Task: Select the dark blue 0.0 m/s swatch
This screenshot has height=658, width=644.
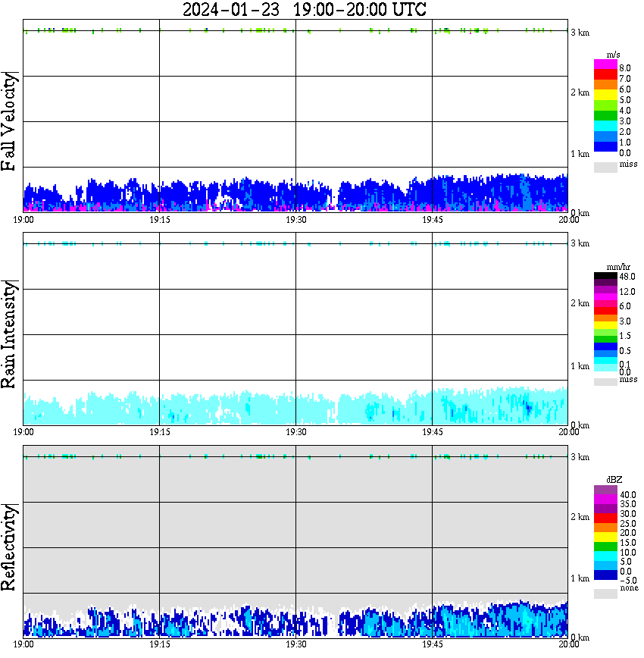Action: pos(605,147)
